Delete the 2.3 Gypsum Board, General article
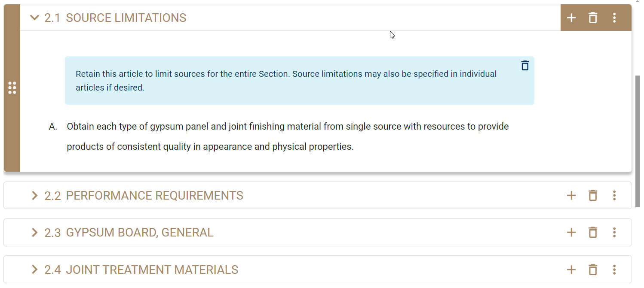644x288 pixels. coord(593,233)
